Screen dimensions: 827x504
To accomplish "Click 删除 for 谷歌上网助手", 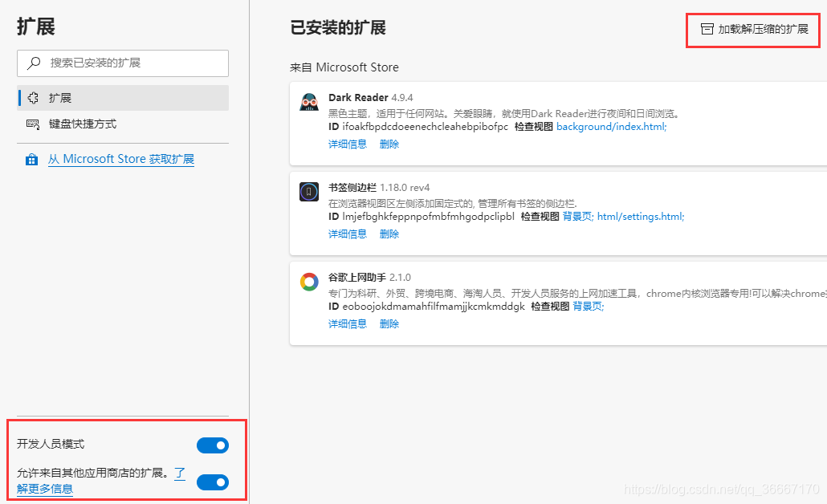I will pyautogui.click(x=389, y=323).
